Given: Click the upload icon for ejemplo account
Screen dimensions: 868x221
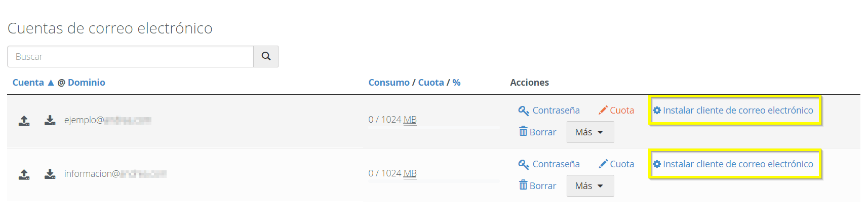Looking at the screenshot, I should [x=24, y=121].
